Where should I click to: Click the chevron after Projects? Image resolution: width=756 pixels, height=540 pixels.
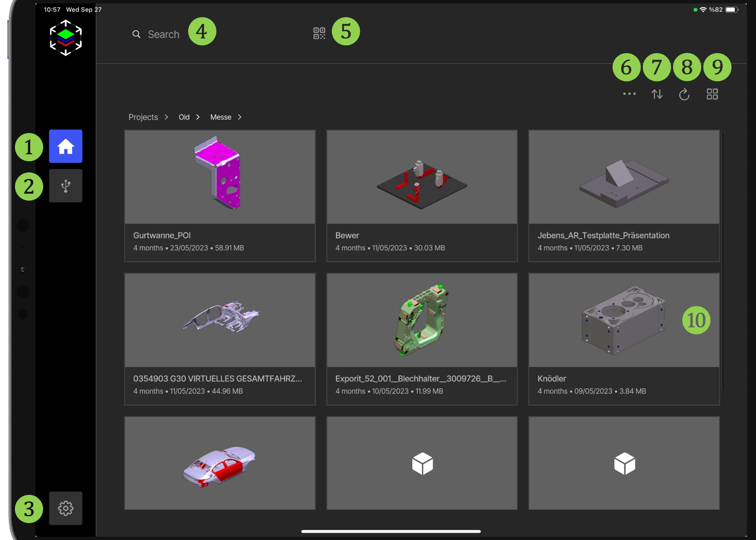(166, 117)
